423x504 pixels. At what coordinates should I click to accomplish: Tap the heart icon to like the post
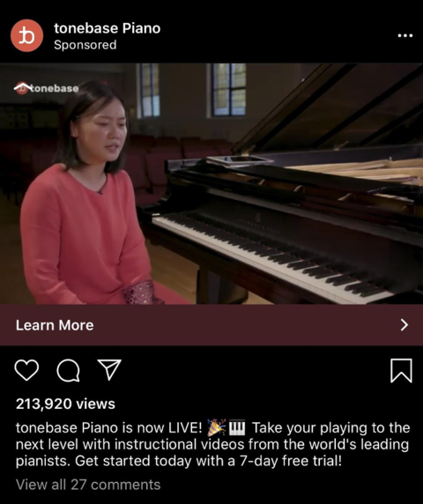click(x=26, y=370)
